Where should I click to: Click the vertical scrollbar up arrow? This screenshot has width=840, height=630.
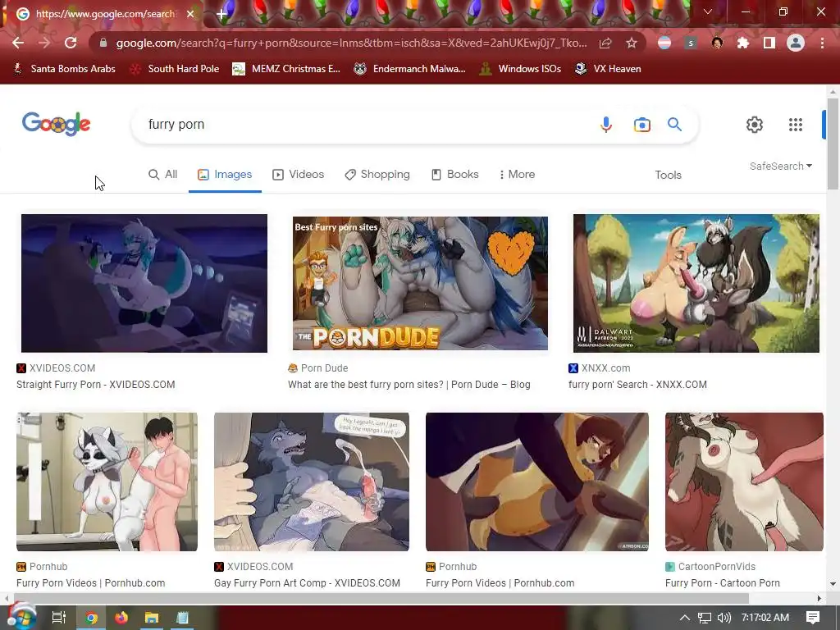pyautogui.click(x=832, y=91)
